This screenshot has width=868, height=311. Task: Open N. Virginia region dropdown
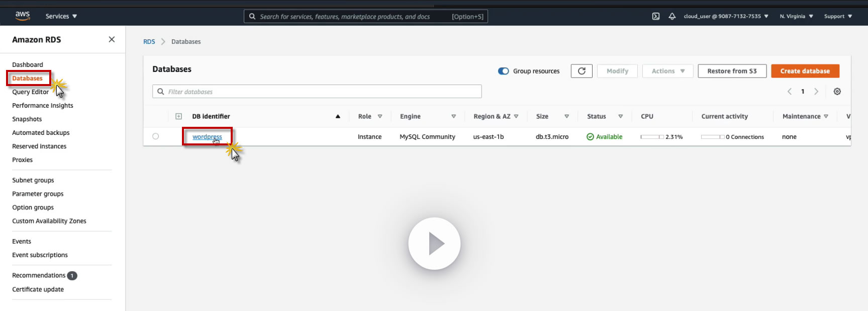point(796,16)
